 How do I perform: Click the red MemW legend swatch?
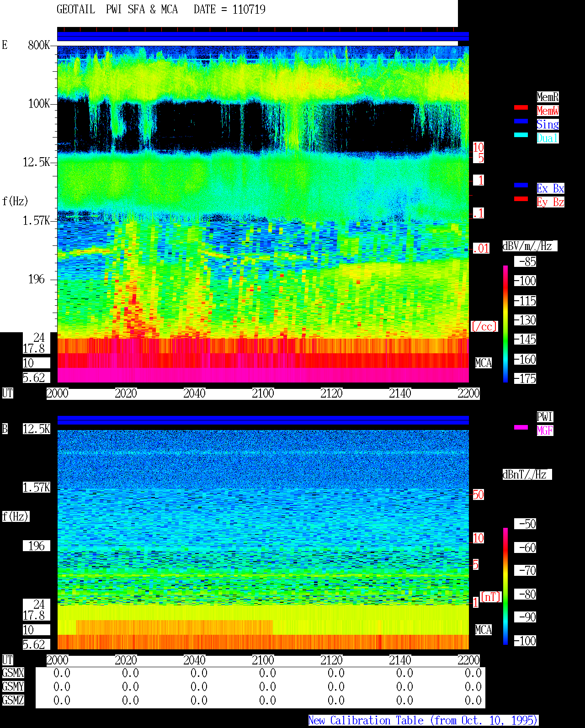pyautogui.click(x=521, y=107)
